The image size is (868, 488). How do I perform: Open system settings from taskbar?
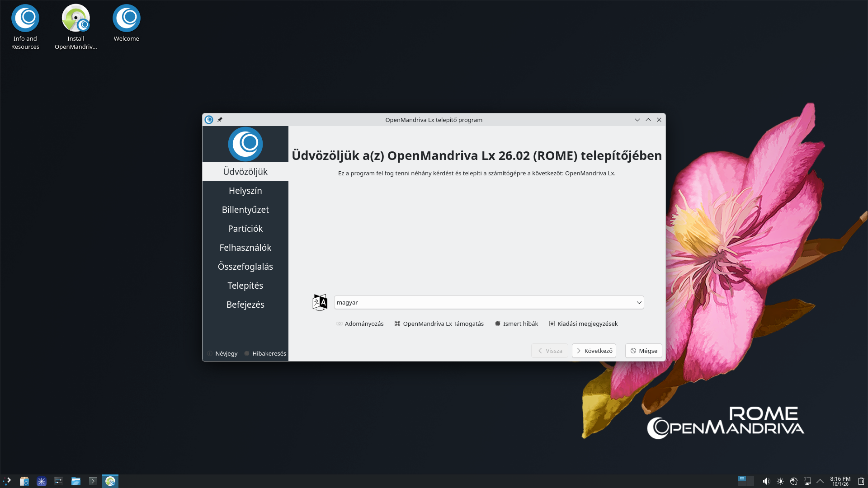[59, 481]
